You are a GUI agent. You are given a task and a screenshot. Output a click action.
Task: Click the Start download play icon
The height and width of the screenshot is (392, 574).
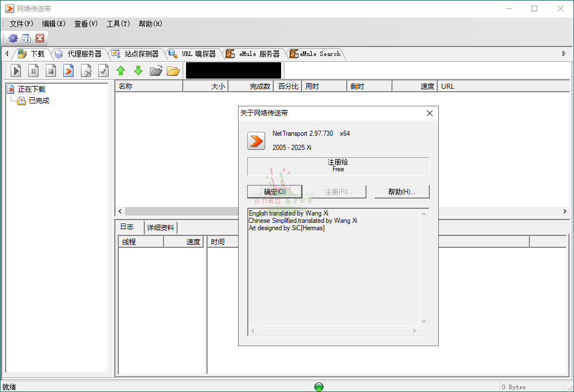[17, 71]
